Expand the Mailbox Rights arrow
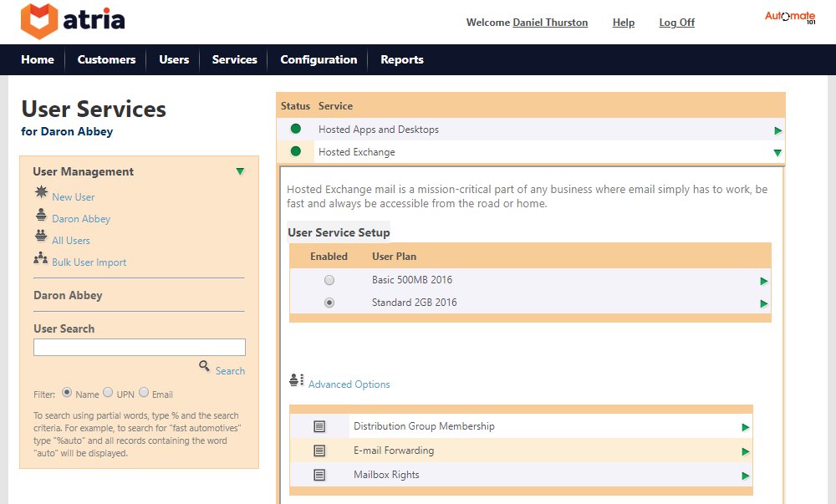The image size is (836, 504). pos(746,476)
